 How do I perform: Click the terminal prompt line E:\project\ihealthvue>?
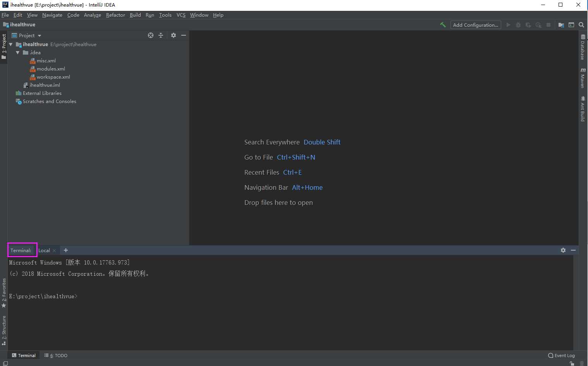[x=43, y=296]
